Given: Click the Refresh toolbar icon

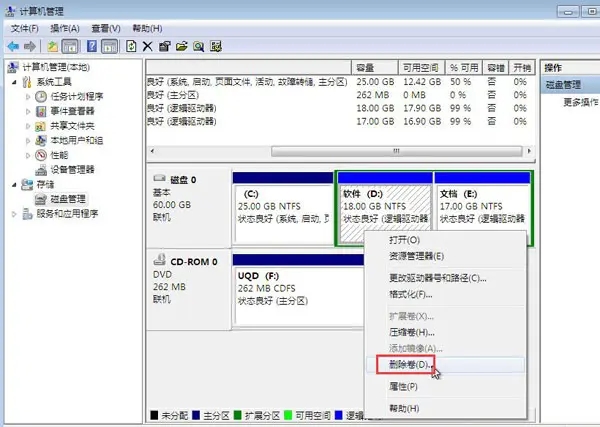Looking at the screenshot, I should coord(131,46).
